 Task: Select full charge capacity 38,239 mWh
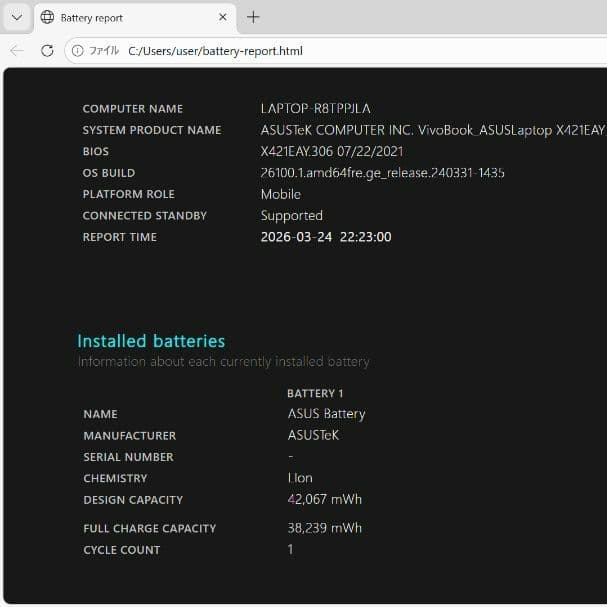pos(324,528)
